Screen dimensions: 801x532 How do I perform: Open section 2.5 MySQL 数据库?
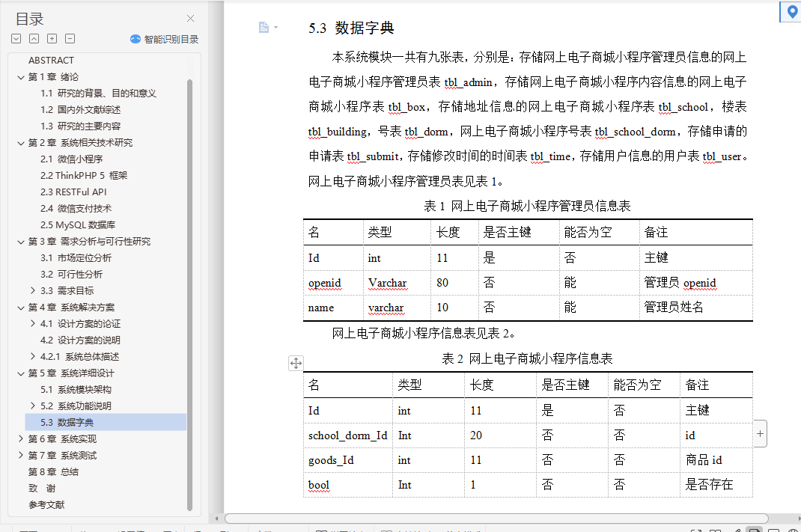[78, 224]
